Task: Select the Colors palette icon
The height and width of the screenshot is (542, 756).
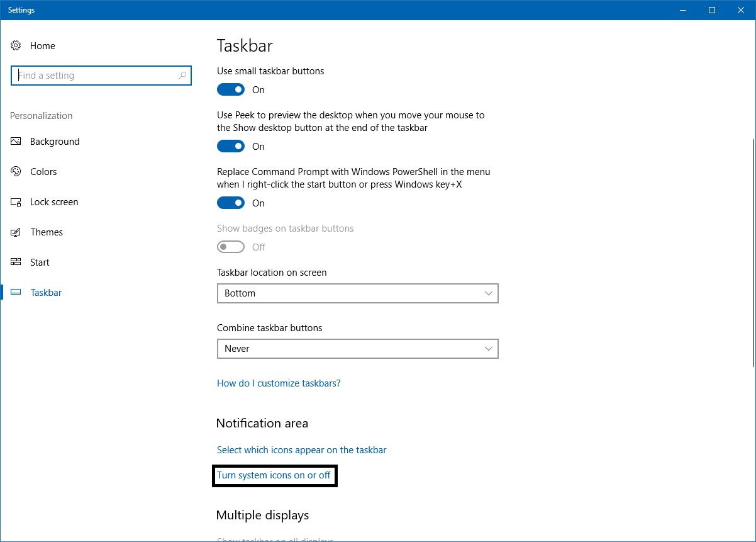Action: [x=15, y=171]
